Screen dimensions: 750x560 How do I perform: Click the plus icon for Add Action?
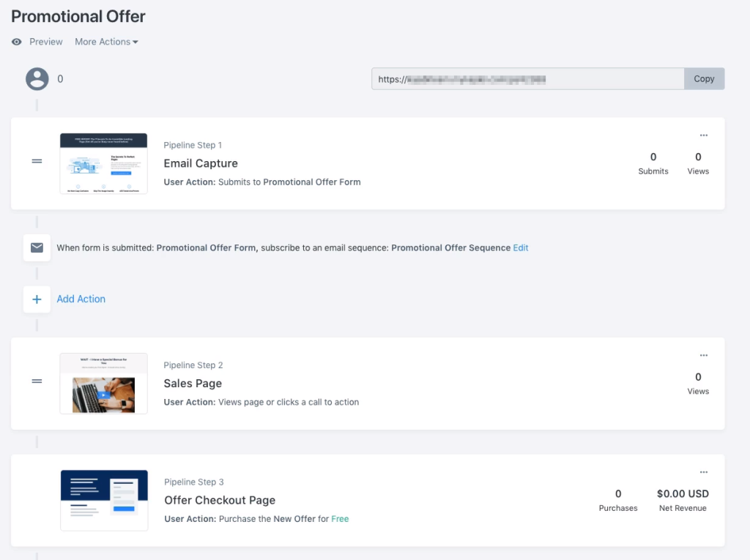click(x=37, y=299)
